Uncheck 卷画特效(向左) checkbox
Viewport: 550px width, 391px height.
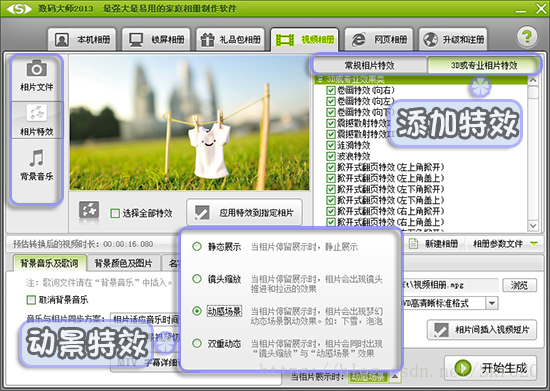[330, 101]
